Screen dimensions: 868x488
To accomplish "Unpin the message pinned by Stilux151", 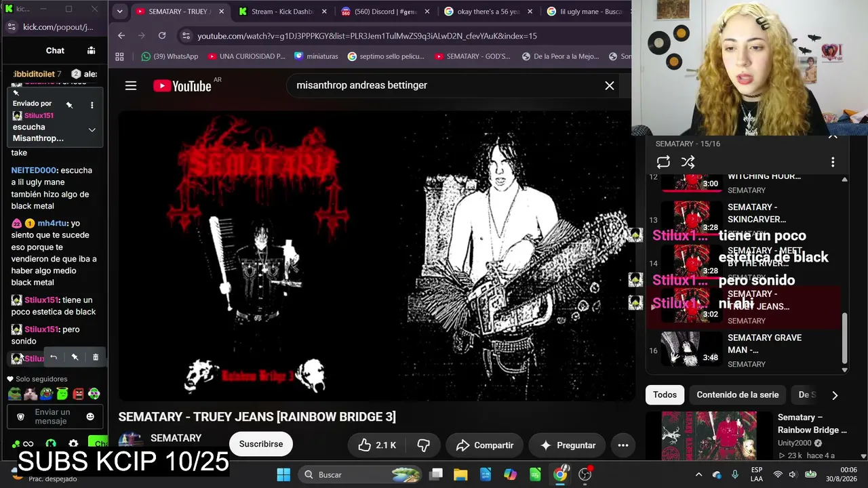I will click(69, 105).
